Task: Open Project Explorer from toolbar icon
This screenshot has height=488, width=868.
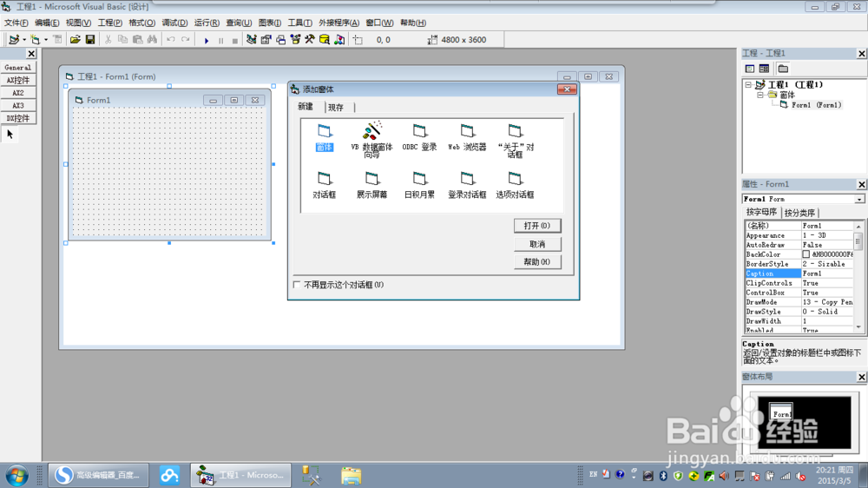Action: 252,39
